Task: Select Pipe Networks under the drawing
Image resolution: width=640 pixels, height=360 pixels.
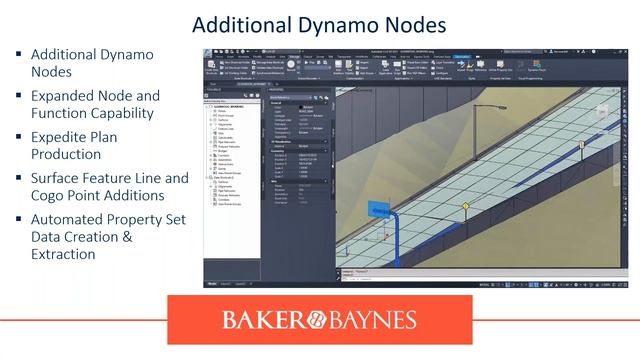Action: pos(227,142)
